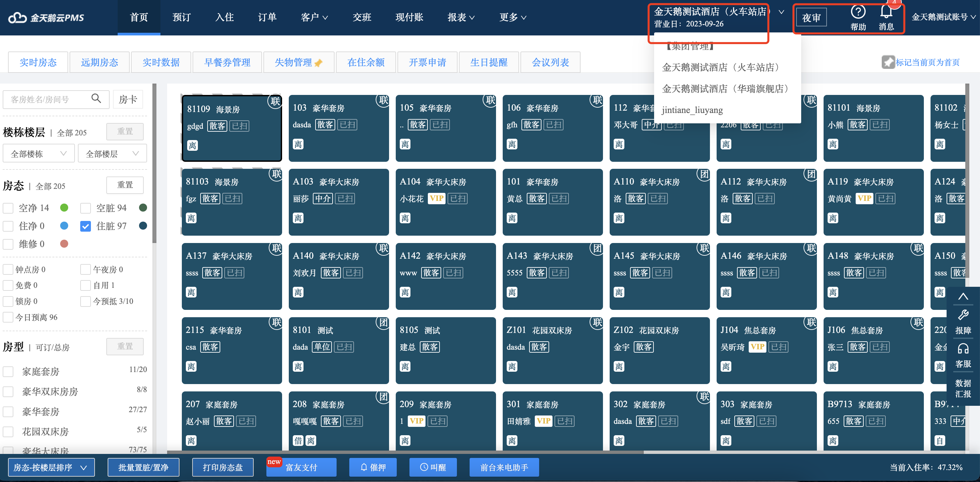Click the 批量置脏/置净 button

point(143,467)
